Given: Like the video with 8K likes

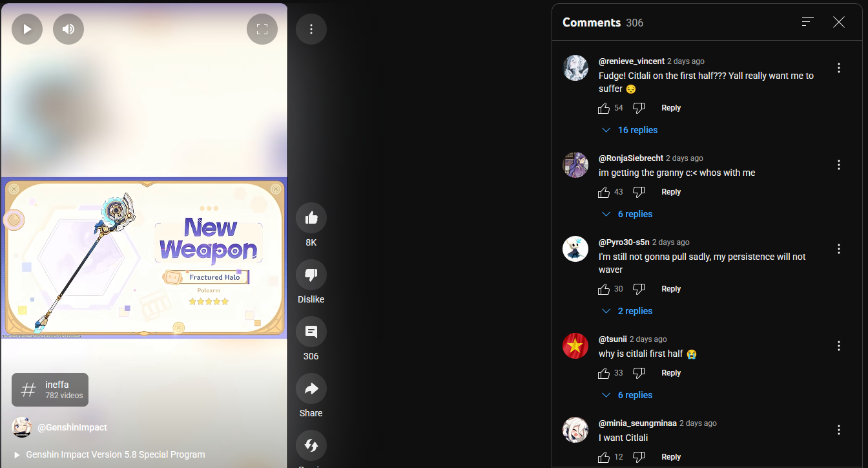Looking at the screenshot, I should point(311,218).
